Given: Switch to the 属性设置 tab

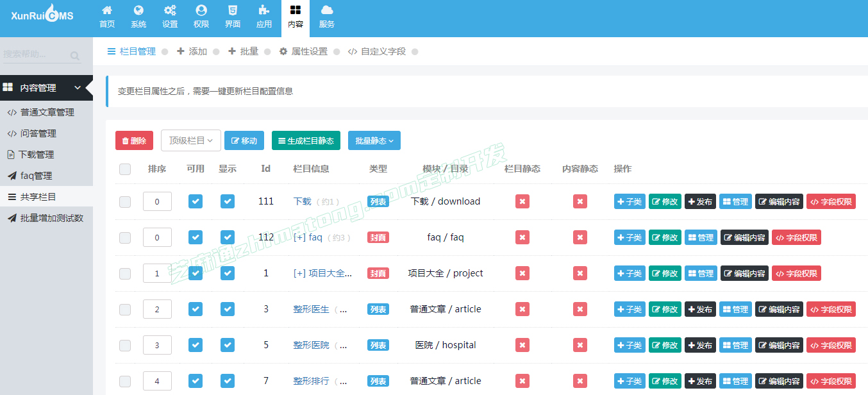Looking at the screenshot, I should coord(303,51).
